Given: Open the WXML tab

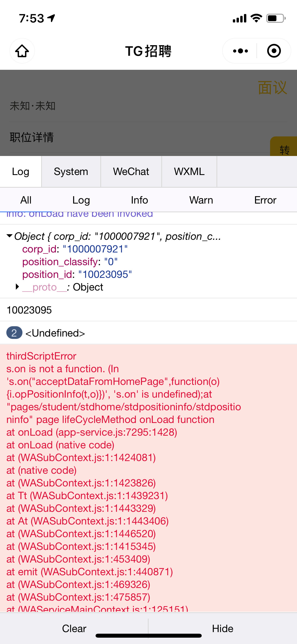Looking at the screenshot, I should 189,172.
